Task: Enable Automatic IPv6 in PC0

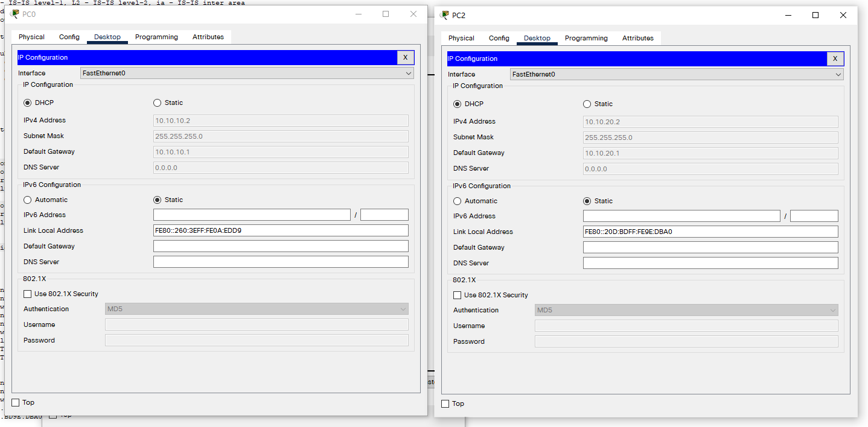Action: [x=28, y=200]
